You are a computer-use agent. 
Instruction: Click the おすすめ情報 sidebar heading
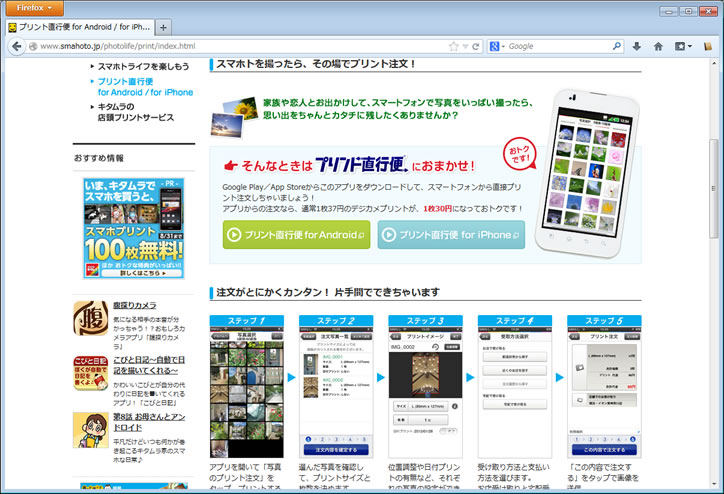point(99,158)
